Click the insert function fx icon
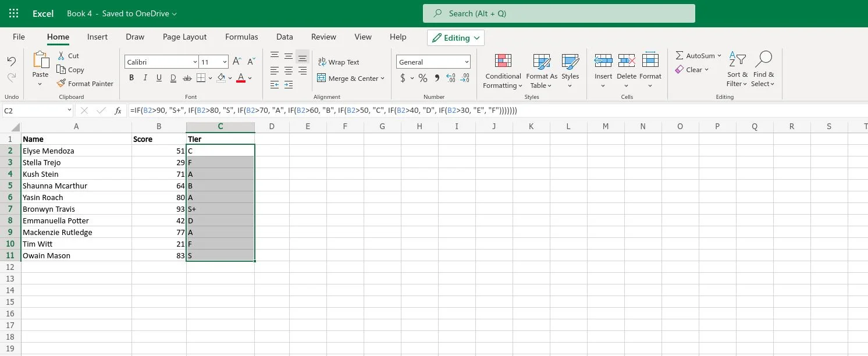This screenshot has width=868, height=356. tap(118, 110)
